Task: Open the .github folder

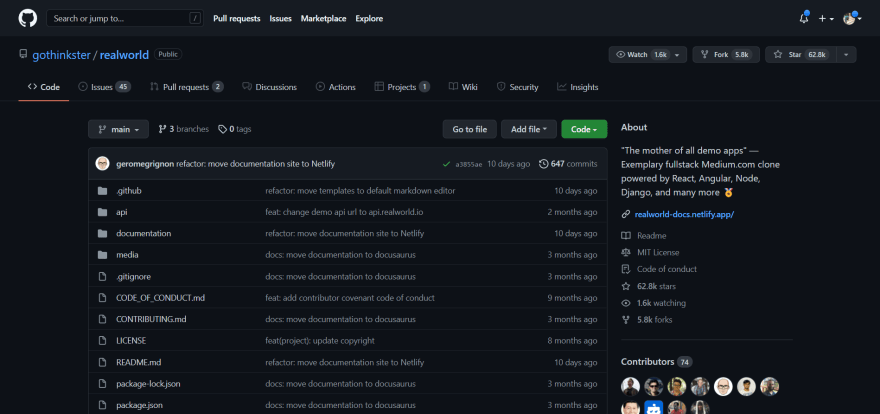Action: tap(129, 191)
